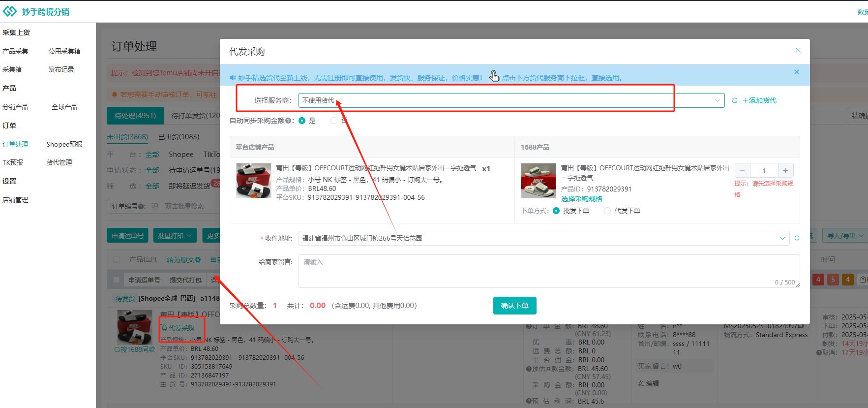Click the shopping cart icon beside 代发采购

click(164, 328)
